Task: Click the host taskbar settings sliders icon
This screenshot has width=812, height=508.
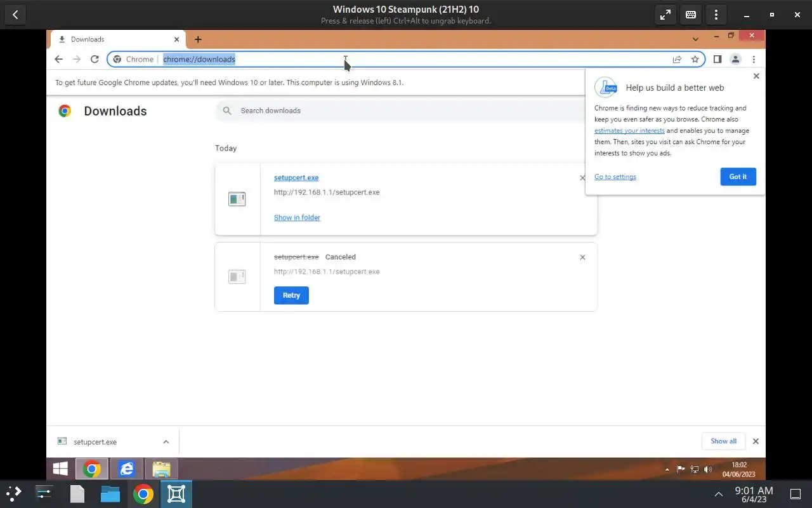Action: coord(44,494)
